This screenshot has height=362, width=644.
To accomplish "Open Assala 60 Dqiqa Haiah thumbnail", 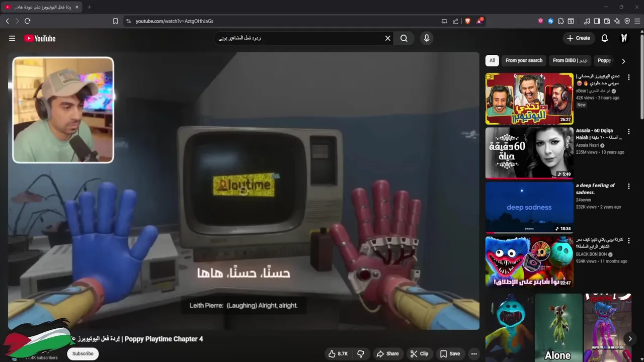I will tap(529, 153).
